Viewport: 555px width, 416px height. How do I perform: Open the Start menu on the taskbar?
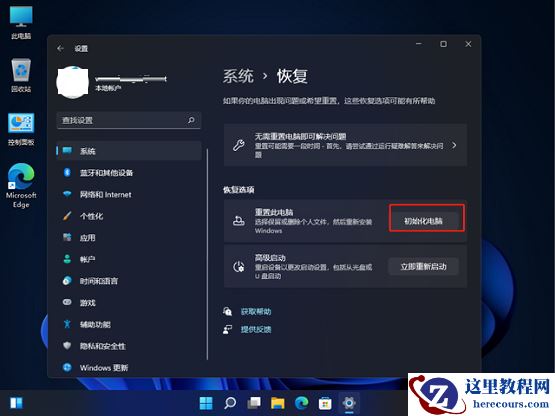pos(206,403)
